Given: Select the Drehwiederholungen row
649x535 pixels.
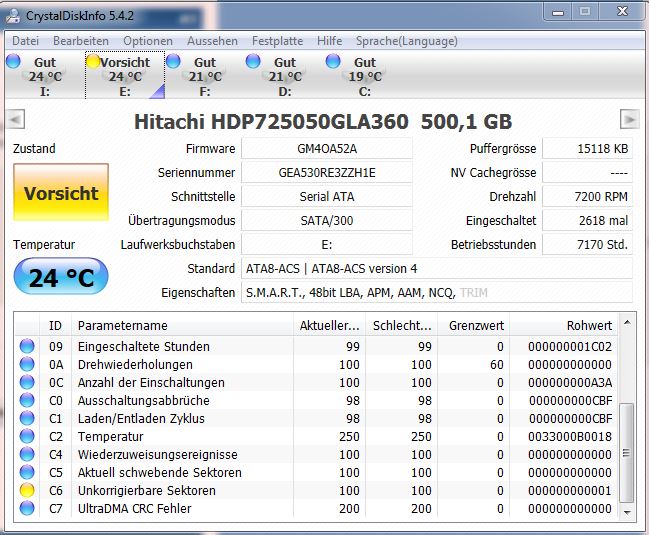Looking at the screenshot, I should click(317, 364).
